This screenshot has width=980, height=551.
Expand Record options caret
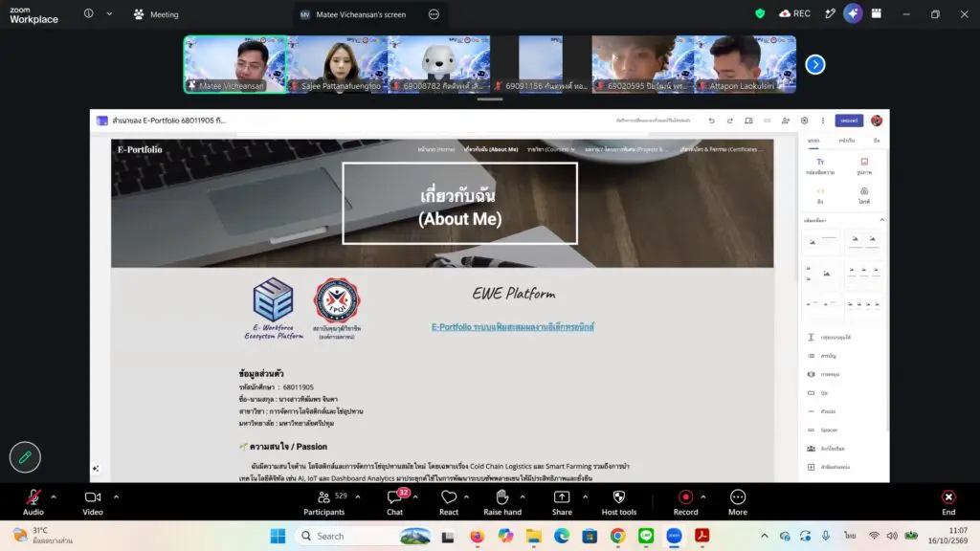(703, 497)
